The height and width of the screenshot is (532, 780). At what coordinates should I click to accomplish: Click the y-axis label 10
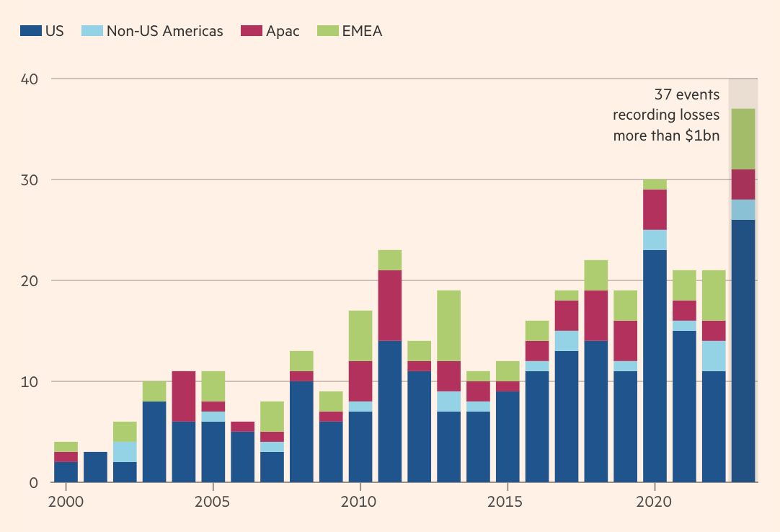pyautogui.click(x=30, y=382)
